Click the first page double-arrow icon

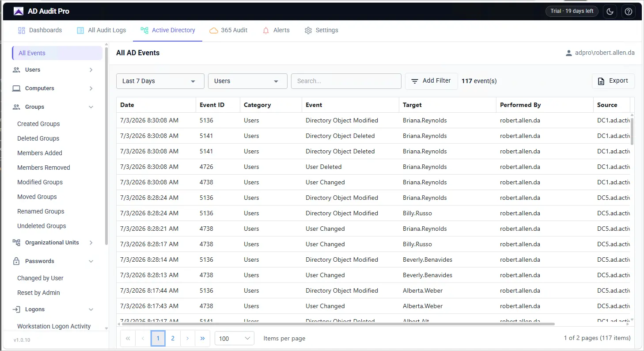point(128,338)
